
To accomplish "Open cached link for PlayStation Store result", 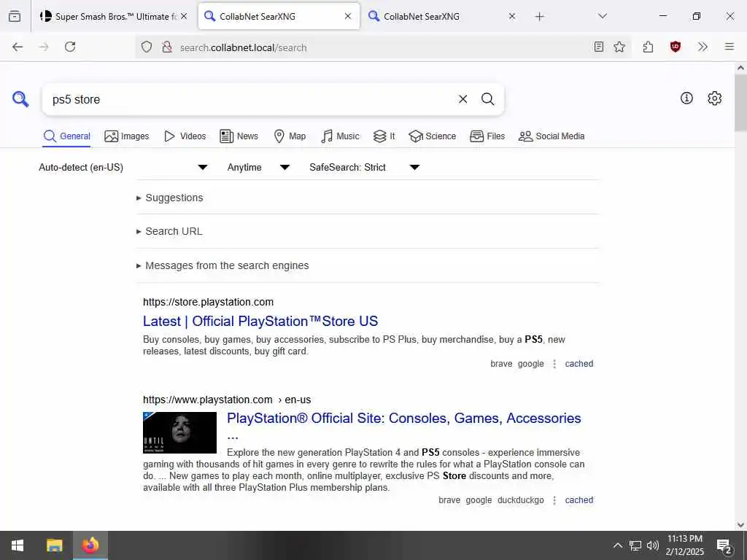I will [x=578, y=364].
